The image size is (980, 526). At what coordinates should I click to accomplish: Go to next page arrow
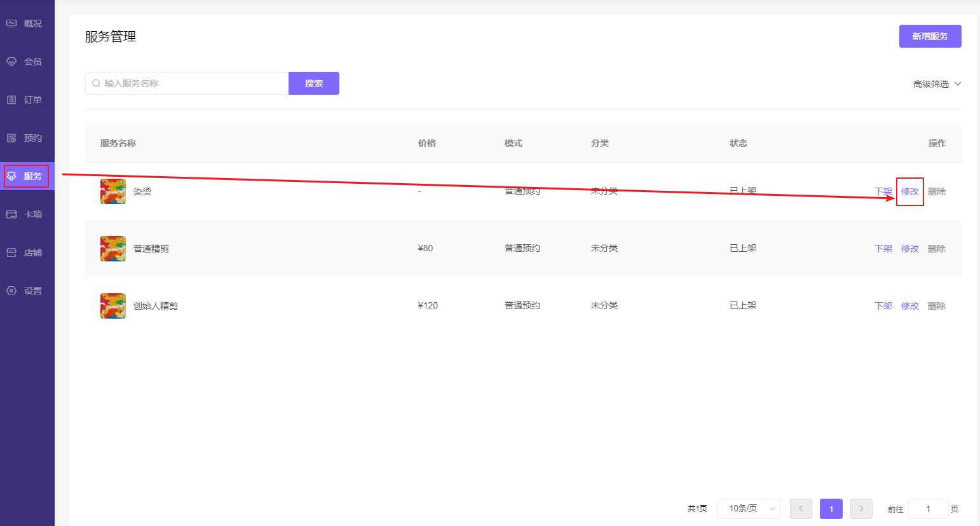coord(861,509)
